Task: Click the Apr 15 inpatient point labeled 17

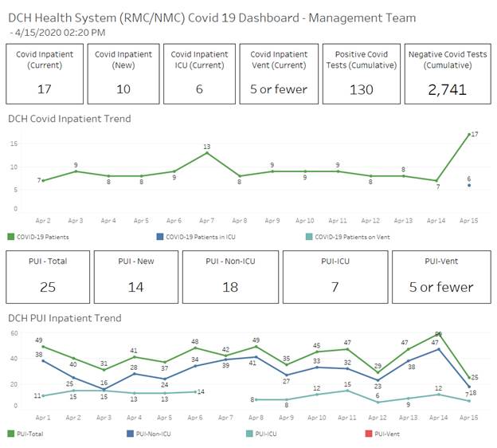Action: click(x=469, y=134)
